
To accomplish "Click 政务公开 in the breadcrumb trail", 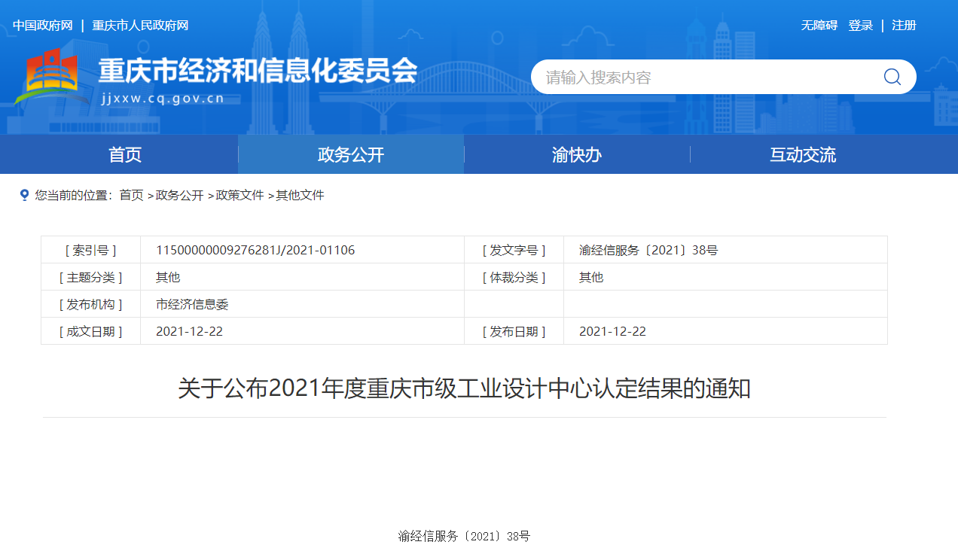I will [179, 195].
